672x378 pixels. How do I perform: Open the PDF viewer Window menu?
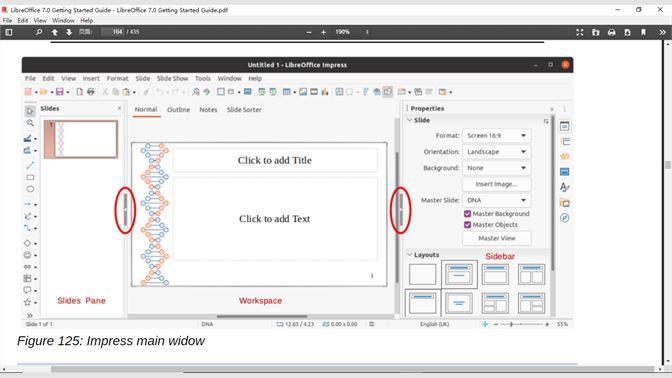[x=63, y=20]
